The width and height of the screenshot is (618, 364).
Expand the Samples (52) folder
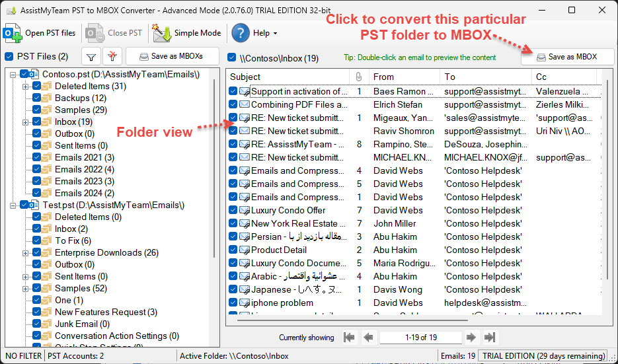(x=26, y=289)
